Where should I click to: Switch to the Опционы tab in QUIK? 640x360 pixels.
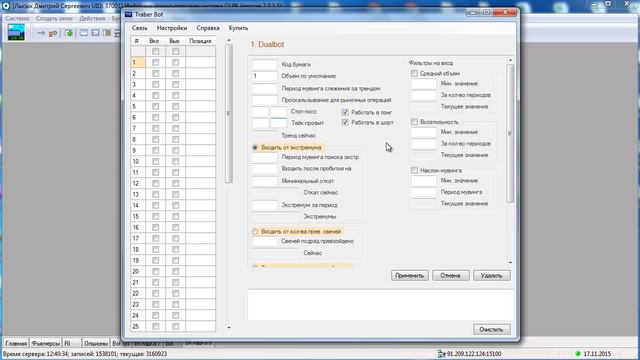pos(96,343)
